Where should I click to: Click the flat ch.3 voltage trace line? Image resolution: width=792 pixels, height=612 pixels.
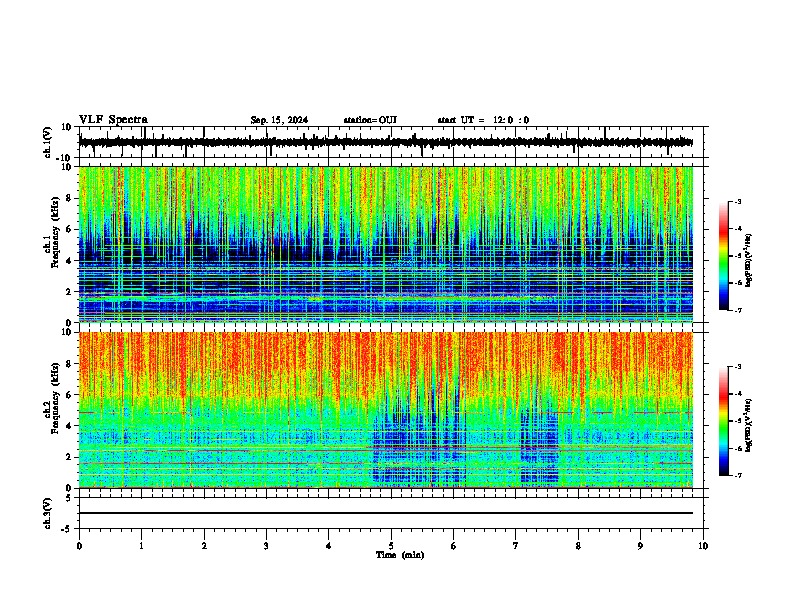(386, 513)
